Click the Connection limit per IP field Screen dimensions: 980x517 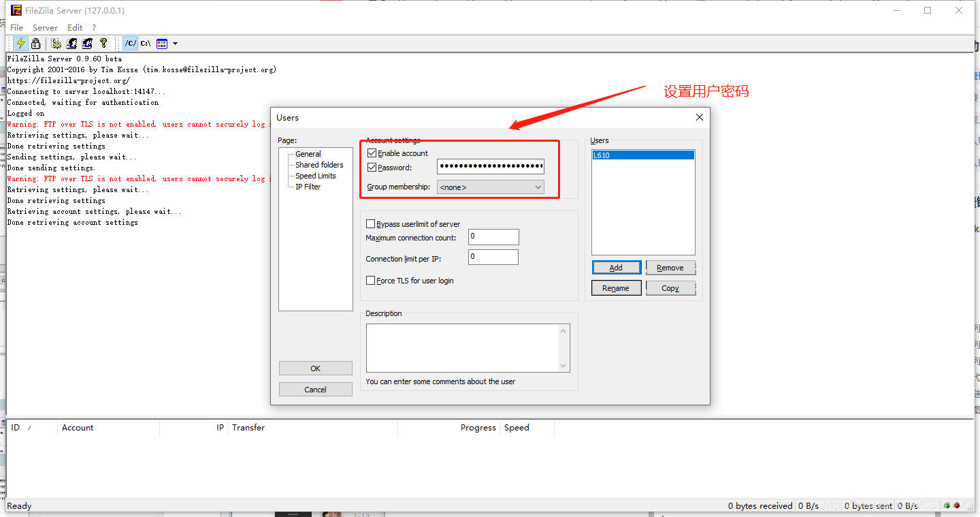click(493, 257)
